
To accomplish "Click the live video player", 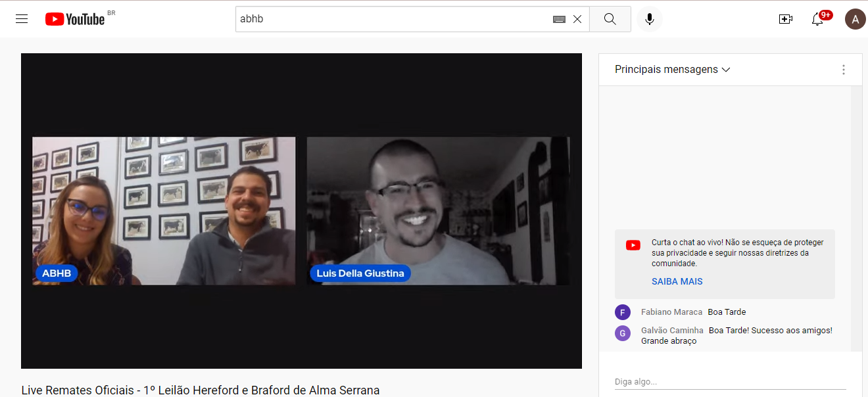I will pyautogui.click(x=301, y=211).
